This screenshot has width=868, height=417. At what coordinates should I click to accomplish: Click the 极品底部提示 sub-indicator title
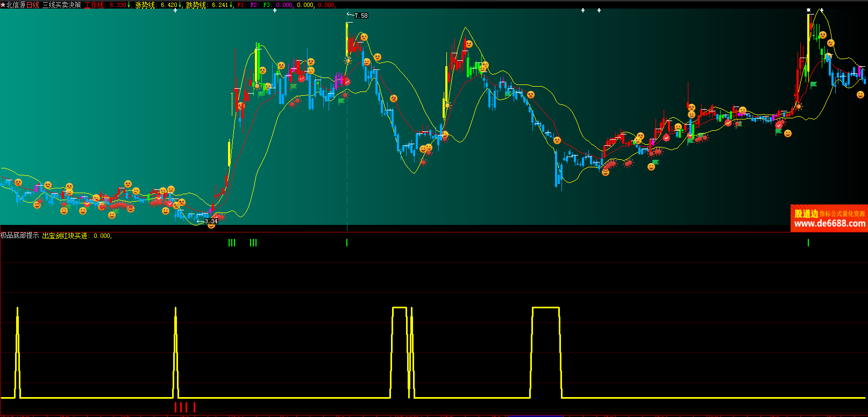click(x=20, y=236)
